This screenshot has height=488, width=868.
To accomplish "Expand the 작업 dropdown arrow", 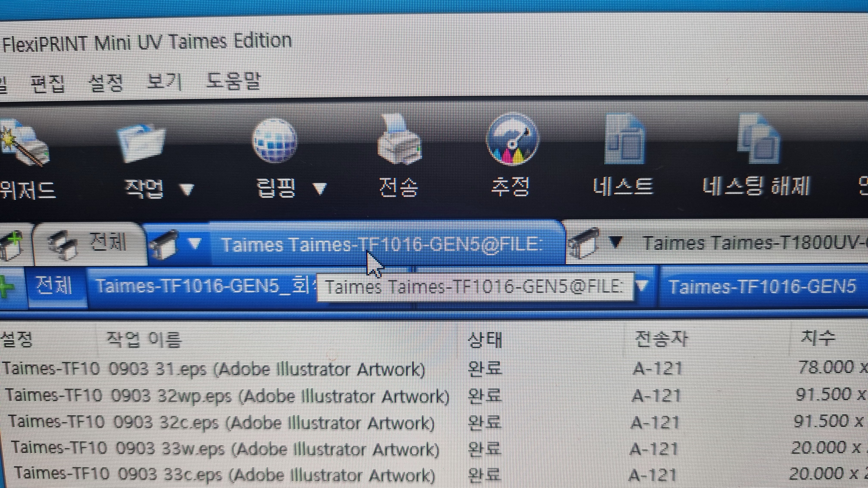I will (187, 189).
